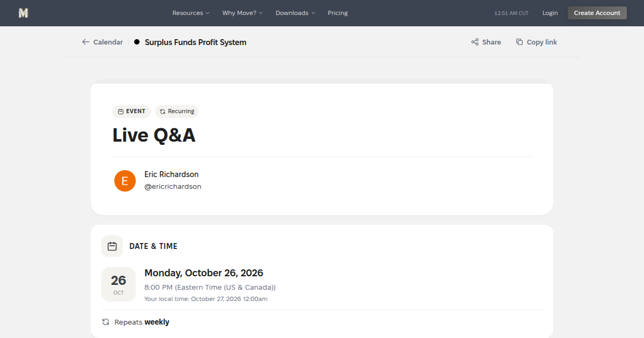644x338 pixels.
Task: Select the Eric Richardson host name
Action: tap(171, 174)
